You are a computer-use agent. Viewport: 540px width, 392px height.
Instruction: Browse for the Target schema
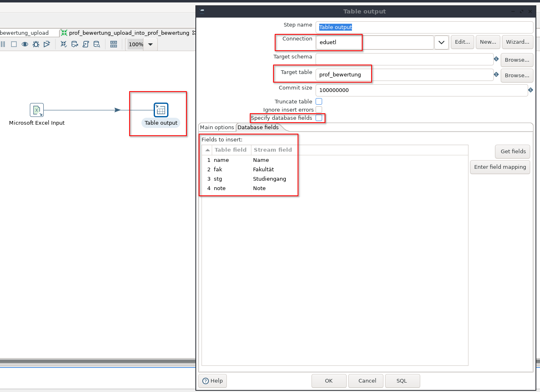coord(517,60)
